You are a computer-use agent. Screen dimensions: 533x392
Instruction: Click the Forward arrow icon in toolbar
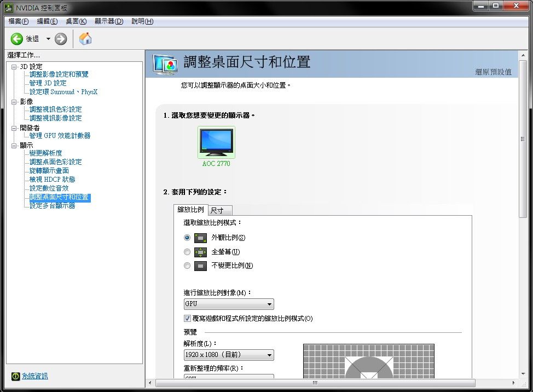point(61,38)
